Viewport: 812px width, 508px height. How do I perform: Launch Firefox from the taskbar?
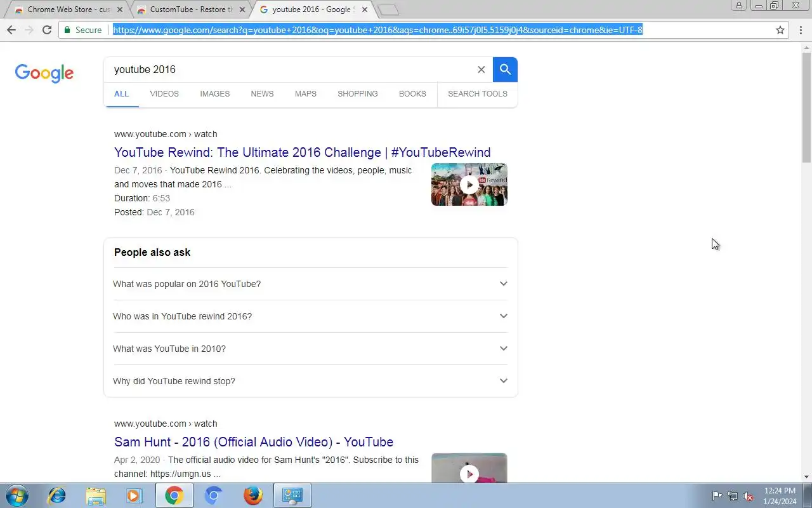(x=253, y=495)
